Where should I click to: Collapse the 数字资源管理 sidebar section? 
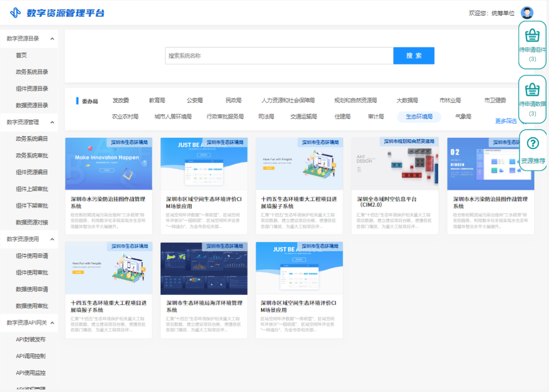click(29, 122)
